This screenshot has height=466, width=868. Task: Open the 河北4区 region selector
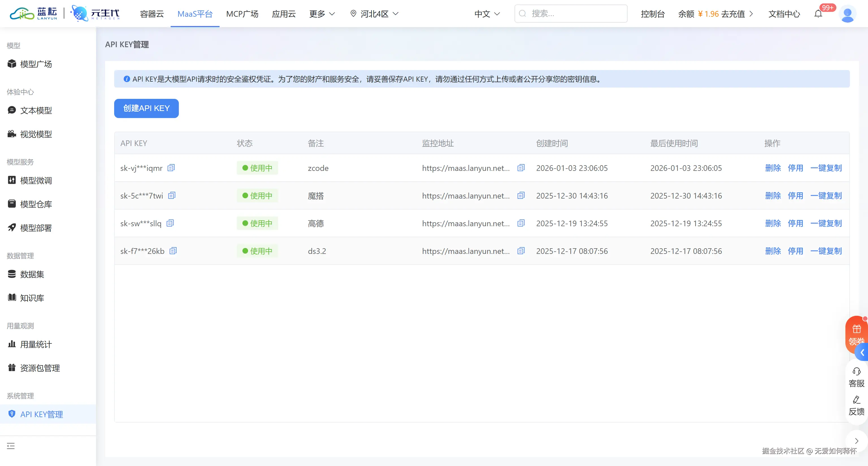point(374,14)
